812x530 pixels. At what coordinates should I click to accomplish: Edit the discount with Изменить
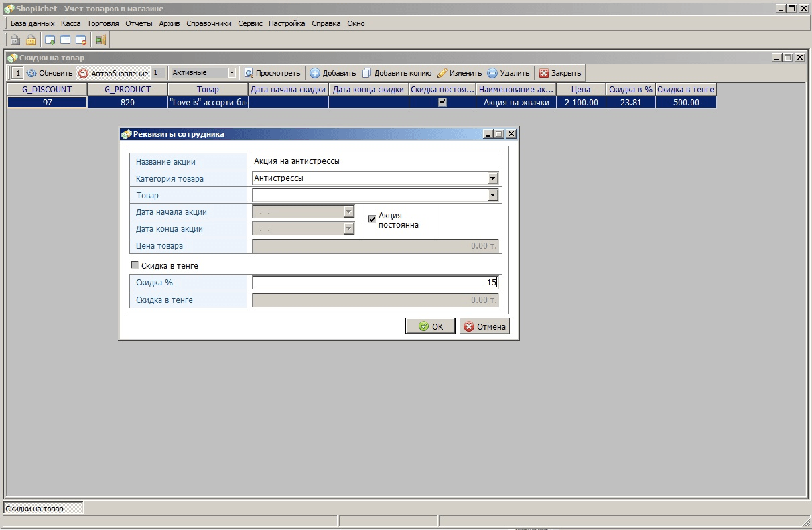point(460,73)
